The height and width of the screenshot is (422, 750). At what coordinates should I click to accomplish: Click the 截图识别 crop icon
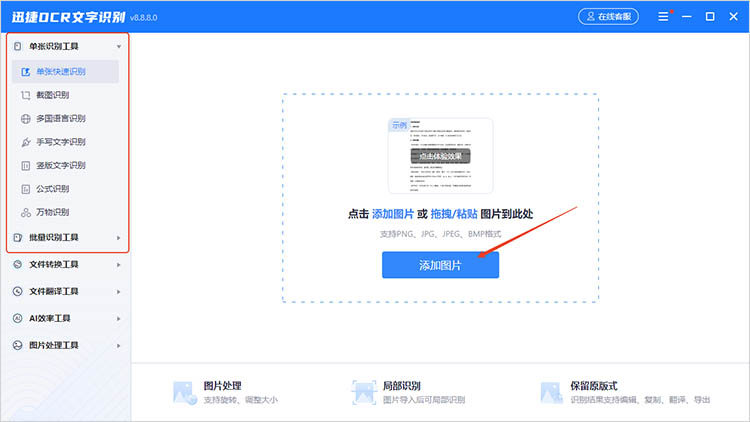[x=26, y=95]
